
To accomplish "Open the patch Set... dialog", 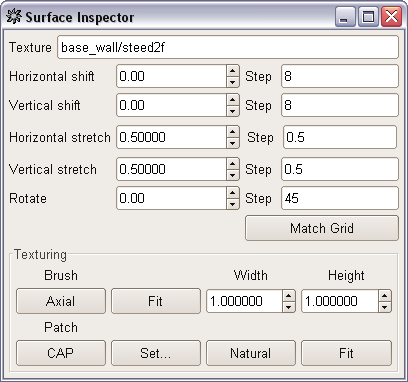I will (156, 353).
